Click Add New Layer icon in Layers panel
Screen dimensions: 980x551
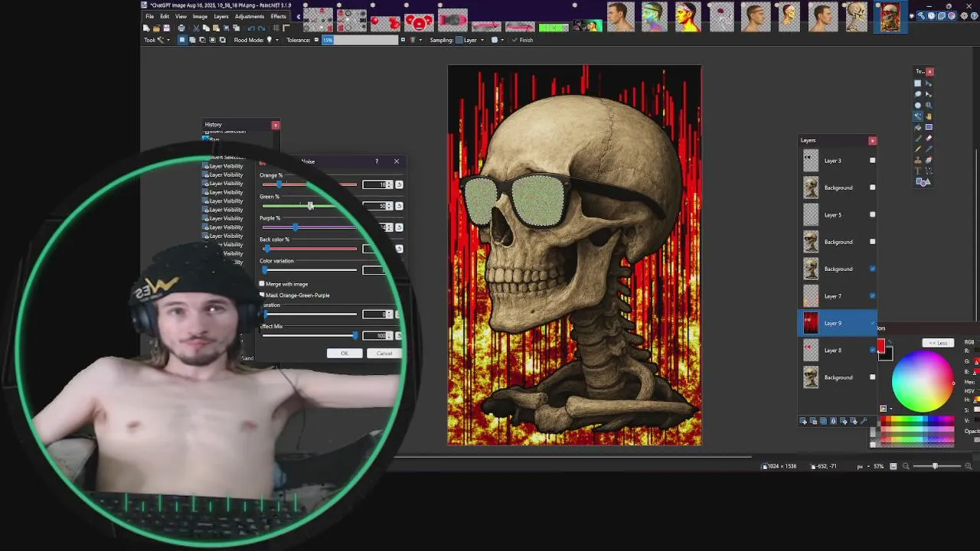click(803, 421)
